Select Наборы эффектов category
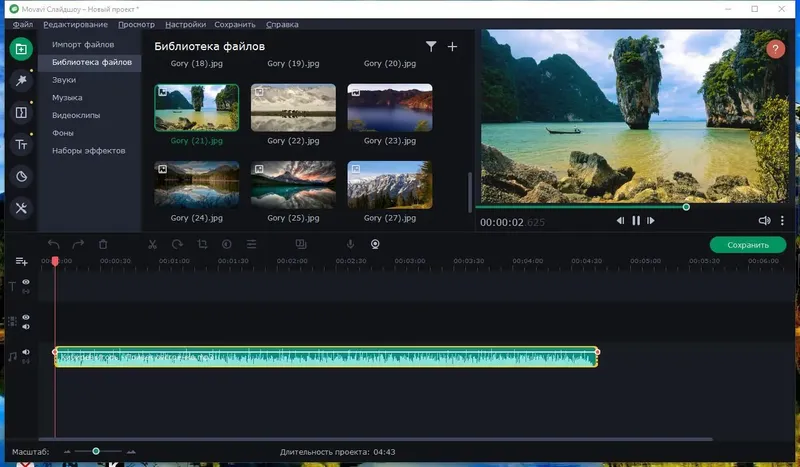The height and width of the screenshot is (467, 800). (88, 151)
